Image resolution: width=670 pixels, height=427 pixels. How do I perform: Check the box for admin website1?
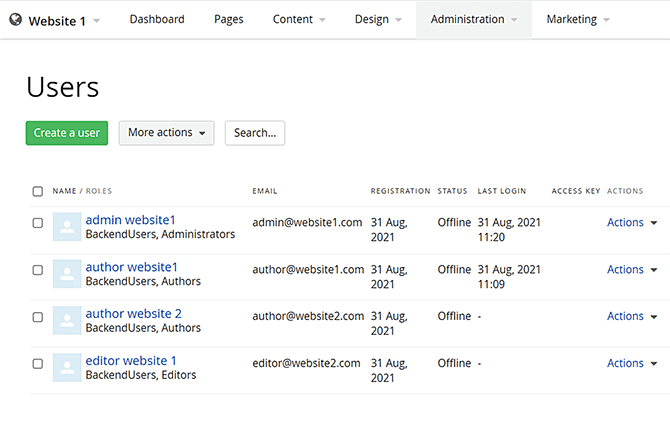tap(38, 223)
